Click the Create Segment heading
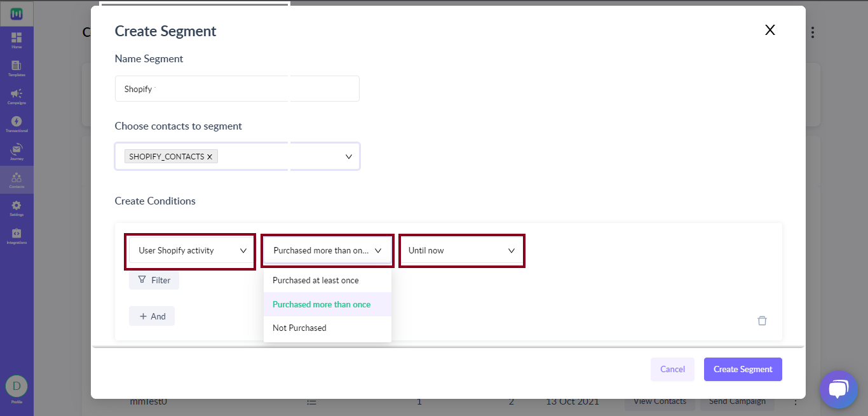 [x=165, y=31]
